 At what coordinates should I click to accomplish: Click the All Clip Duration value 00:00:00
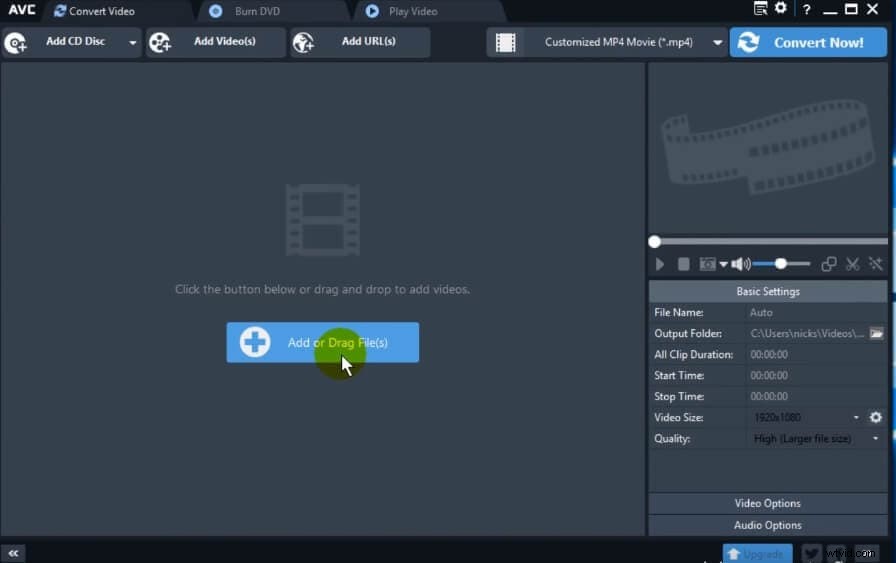coord(769,355)
